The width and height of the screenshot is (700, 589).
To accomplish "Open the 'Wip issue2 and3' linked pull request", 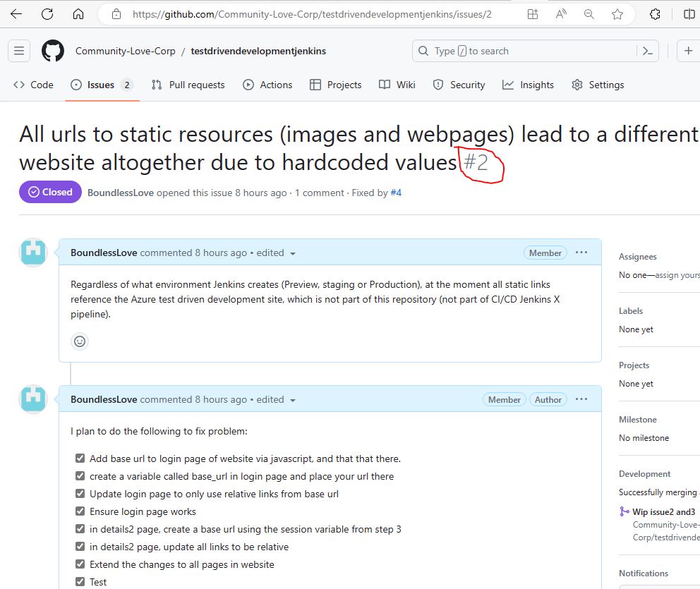I will click(x=663, y=512).
